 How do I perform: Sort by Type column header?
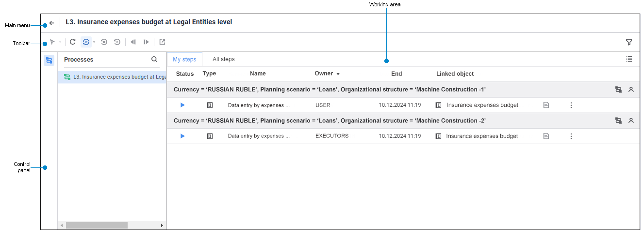pos(209,74)
